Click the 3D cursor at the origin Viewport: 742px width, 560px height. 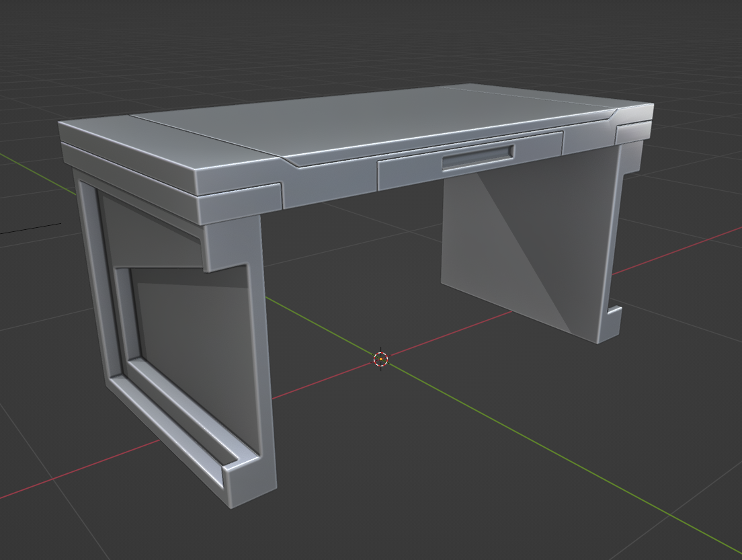[x=381, y=359]
